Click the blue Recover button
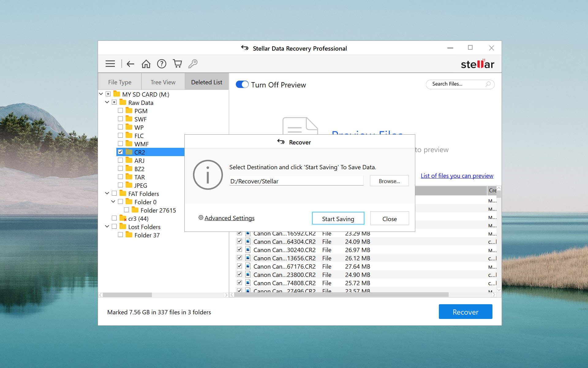 466,312
